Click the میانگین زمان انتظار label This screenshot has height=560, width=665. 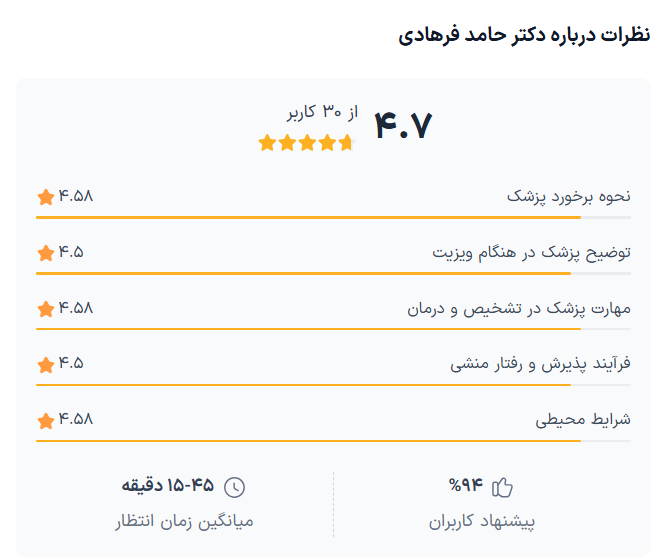click(185, 522)
